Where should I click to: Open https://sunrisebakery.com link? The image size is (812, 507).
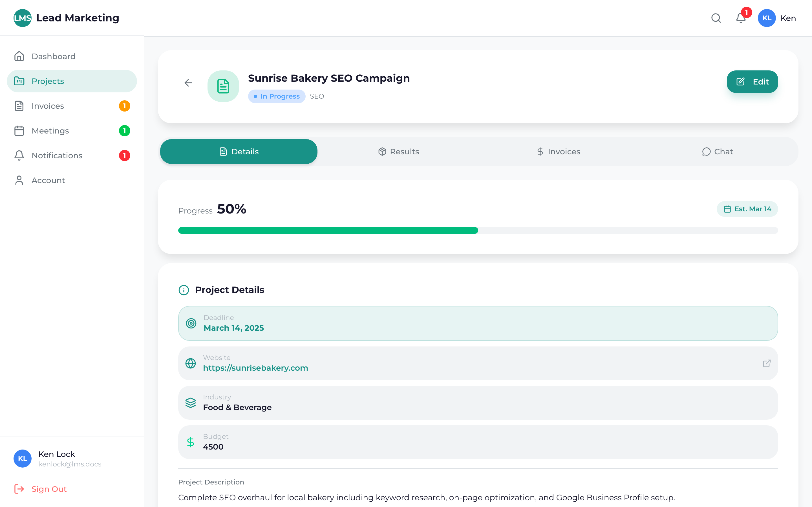255,368
